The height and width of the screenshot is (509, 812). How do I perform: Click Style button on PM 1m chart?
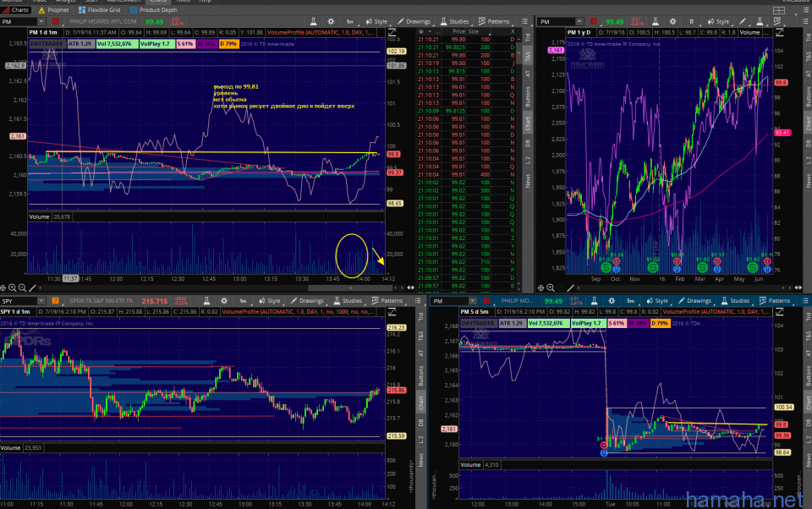(376, 21)
